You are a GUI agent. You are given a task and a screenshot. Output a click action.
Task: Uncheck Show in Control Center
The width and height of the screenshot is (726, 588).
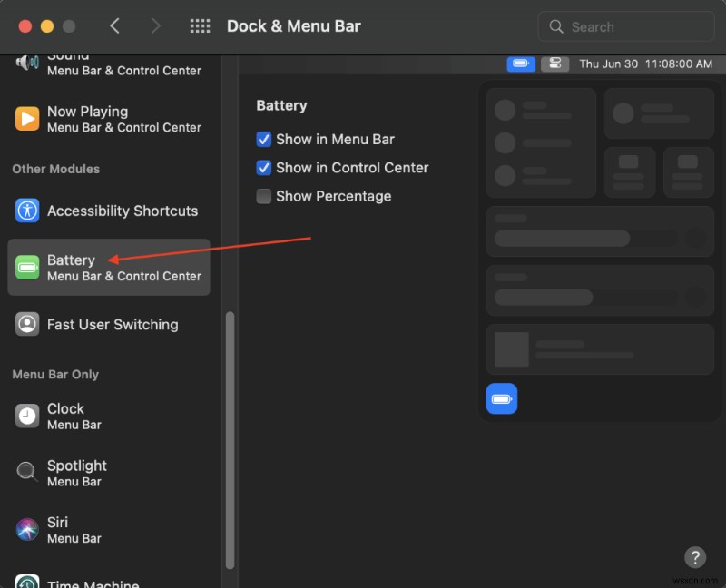tap(264, 168)
